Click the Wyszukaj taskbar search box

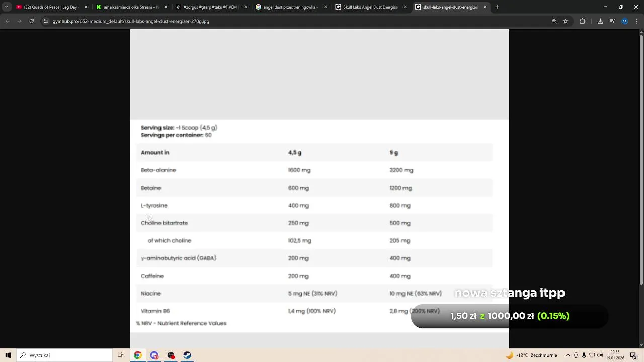[64, 355]
